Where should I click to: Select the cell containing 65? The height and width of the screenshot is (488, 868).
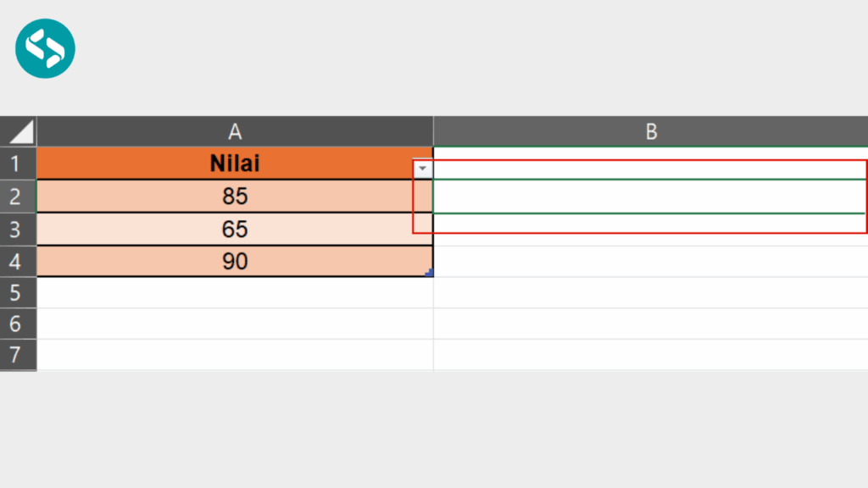point(235,230)
